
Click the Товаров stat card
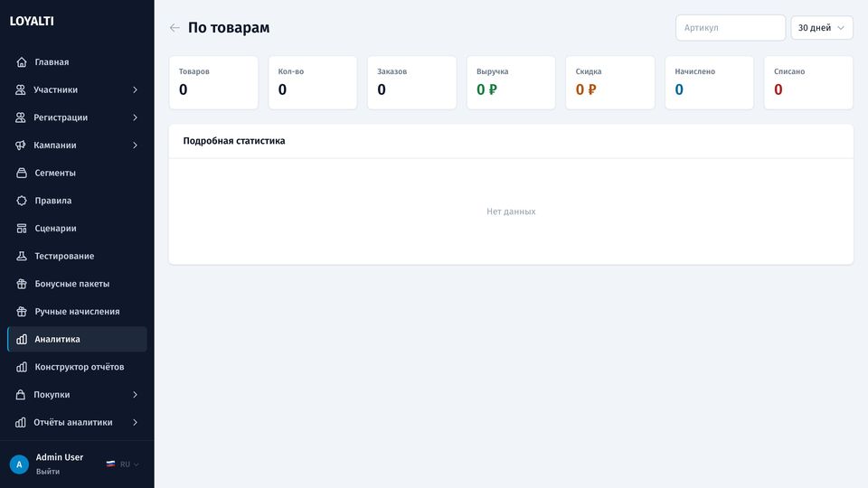tap(213, 82)
